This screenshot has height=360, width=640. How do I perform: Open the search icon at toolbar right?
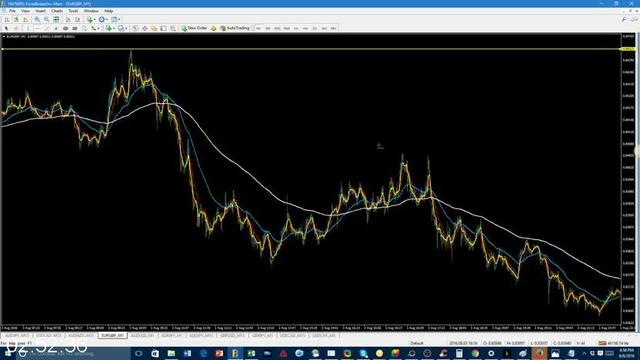pos(624,20)
